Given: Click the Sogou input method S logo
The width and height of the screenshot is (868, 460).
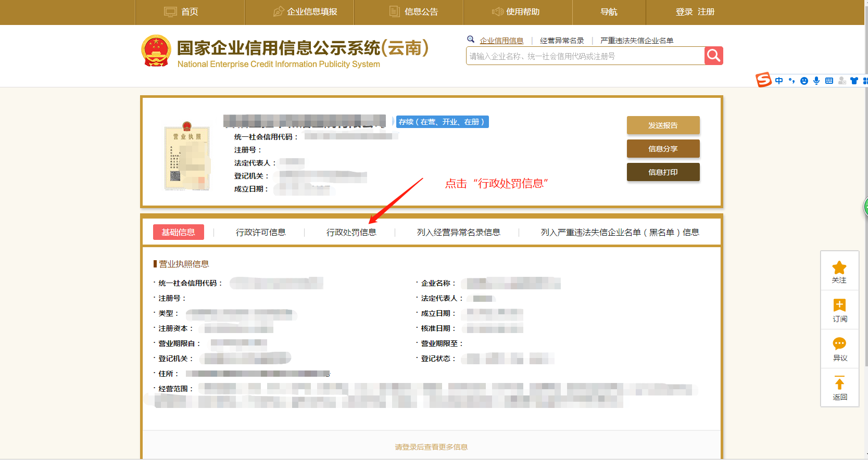Looking at the screenshot, I should tap(763, 80).
